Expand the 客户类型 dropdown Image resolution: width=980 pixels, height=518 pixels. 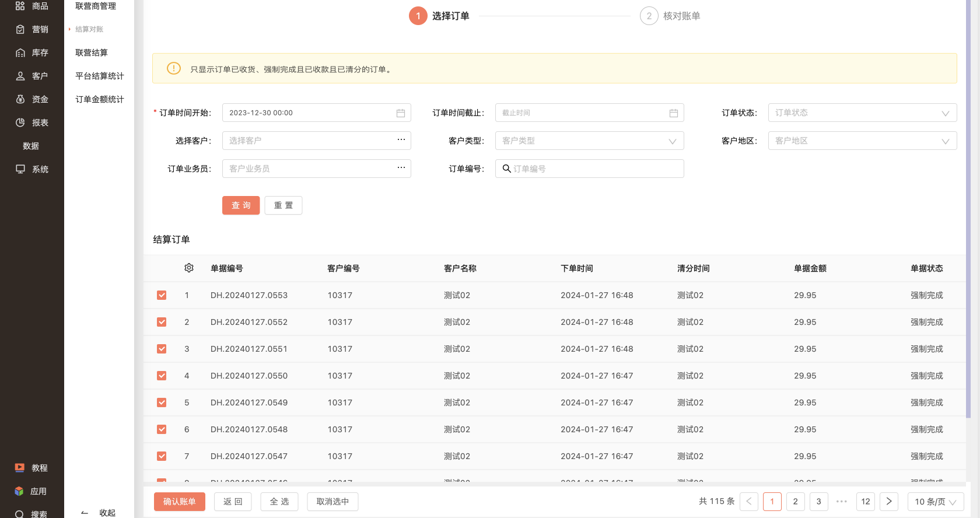pyautogui.click(x=589, y=141)
